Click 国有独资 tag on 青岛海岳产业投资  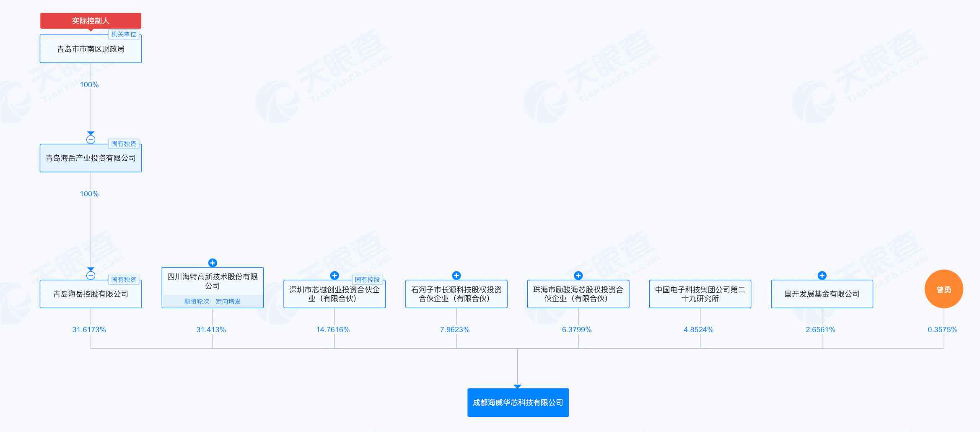pyautogui.click(x=124, y=144)
